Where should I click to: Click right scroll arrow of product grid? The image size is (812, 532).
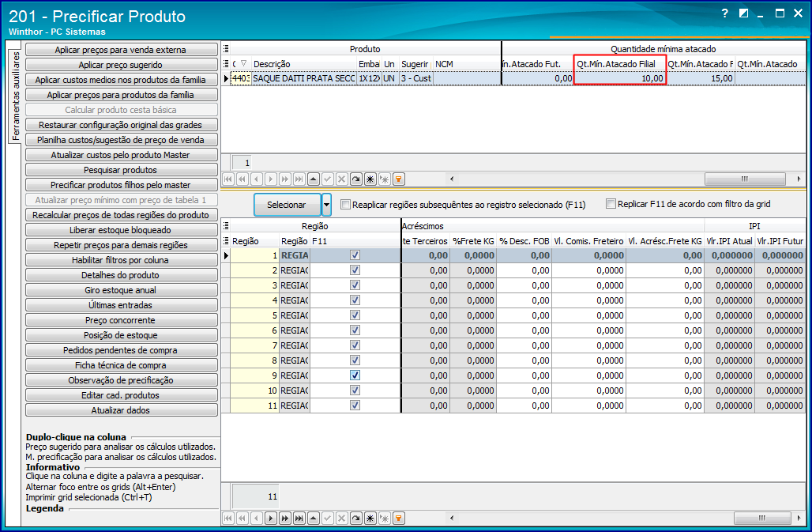(x=799, y=179)
